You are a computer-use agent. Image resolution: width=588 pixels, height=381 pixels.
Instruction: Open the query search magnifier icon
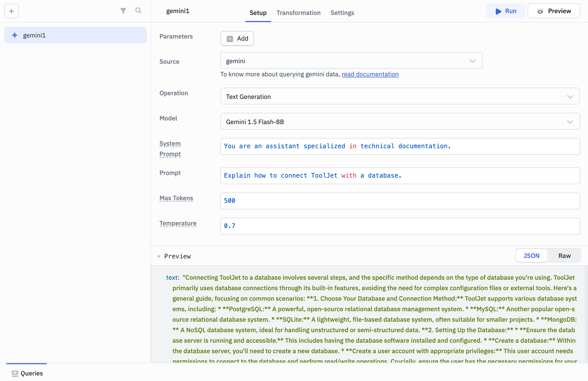coord(138,10)
